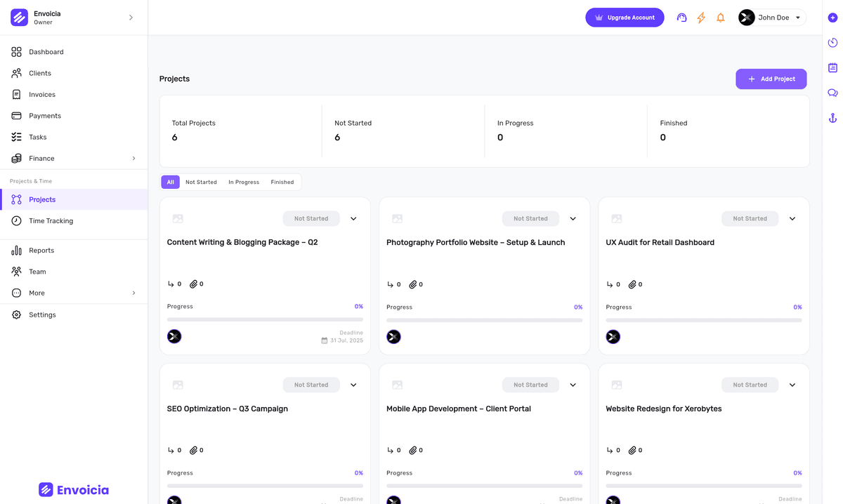843x504 pixels.
Task: Click the anchor icon at right sidebar bottom
Action: (x=832, y=117)
